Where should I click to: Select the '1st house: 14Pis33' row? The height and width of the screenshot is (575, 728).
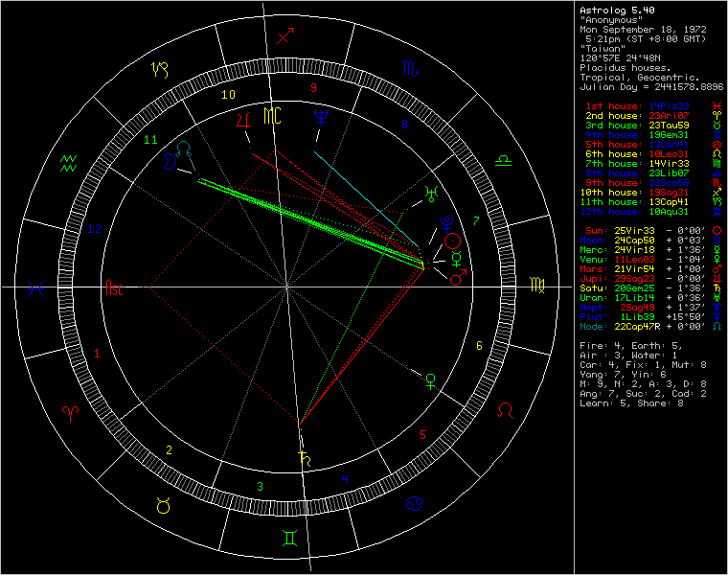tap(653, 106)
